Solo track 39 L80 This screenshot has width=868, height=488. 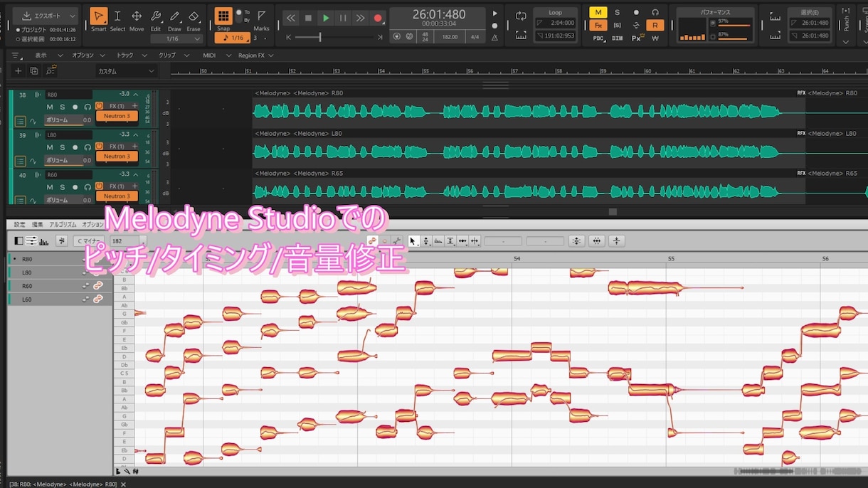pyautogui.click(x=62, y=147)
